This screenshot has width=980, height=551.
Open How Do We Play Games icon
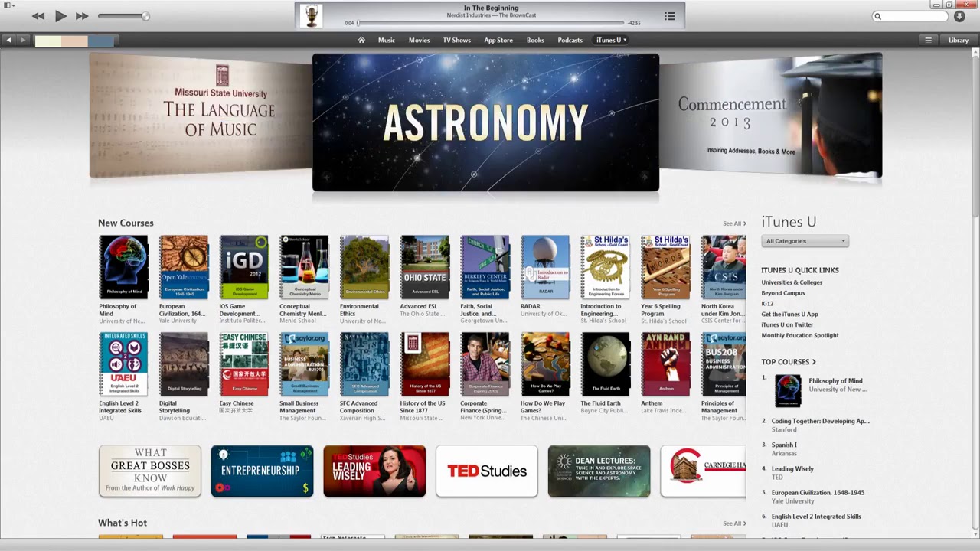(545, 364)
